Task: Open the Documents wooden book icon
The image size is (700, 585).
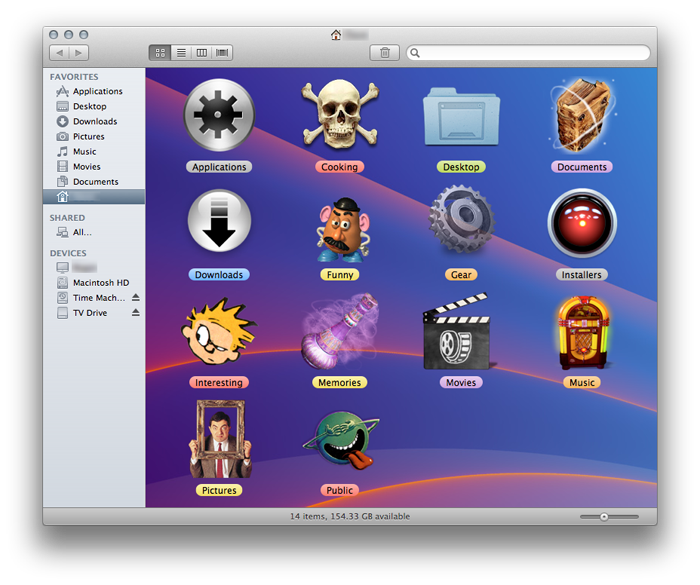Action: pos(582,115)
